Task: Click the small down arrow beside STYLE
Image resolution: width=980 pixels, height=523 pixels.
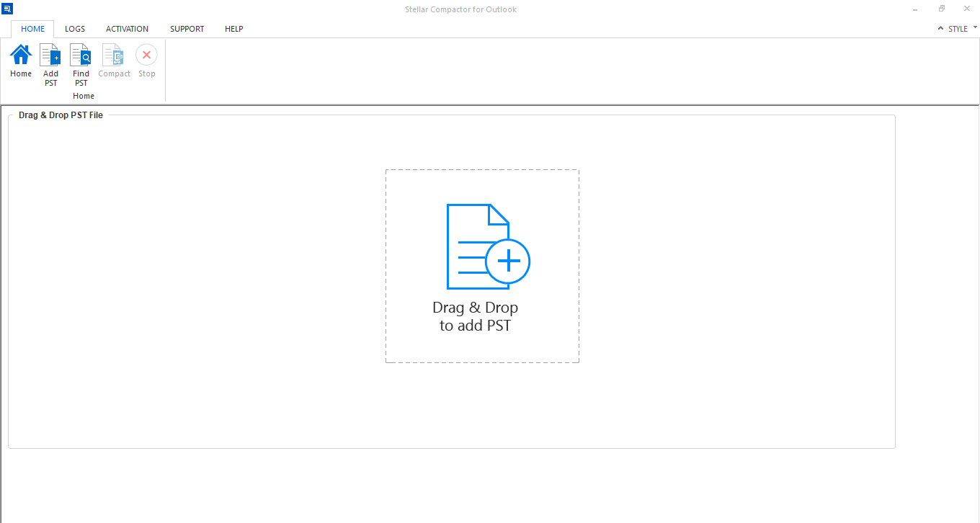Action: 975,27
